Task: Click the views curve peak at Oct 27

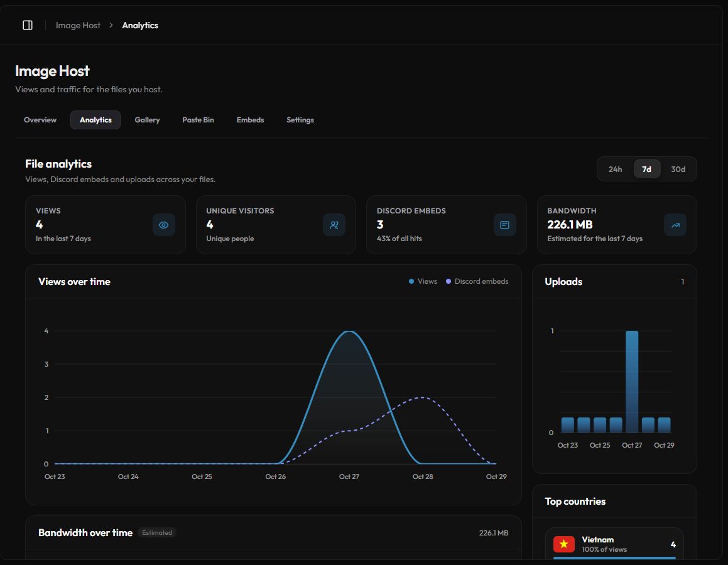Action: 349,331
